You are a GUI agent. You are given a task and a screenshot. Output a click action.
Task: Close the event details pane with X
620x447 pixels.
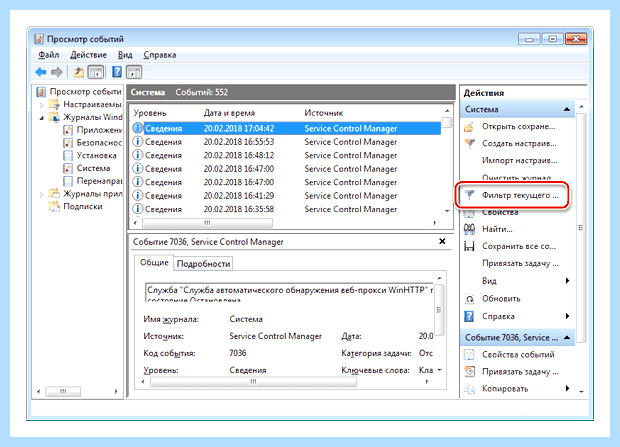442,241
